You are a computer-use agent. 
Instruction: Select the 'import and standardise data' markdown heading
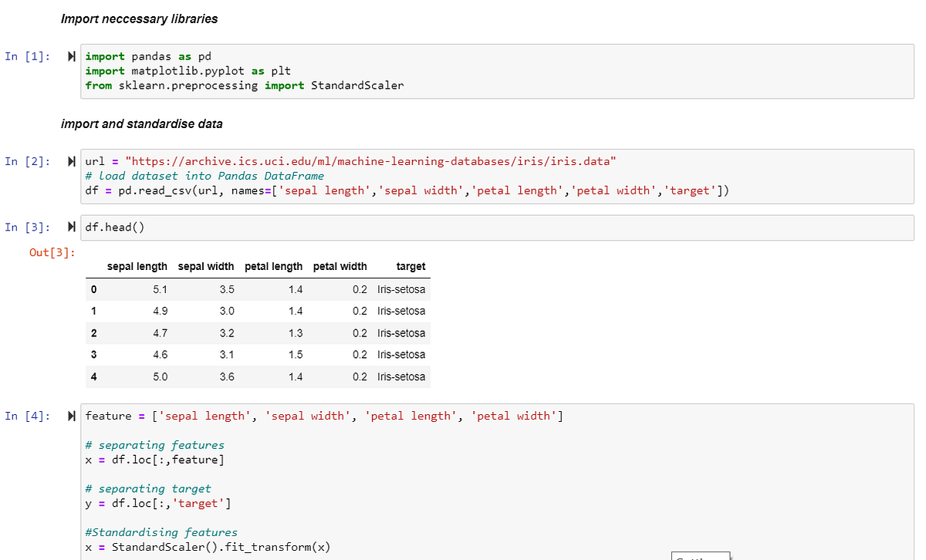(141, 123)
